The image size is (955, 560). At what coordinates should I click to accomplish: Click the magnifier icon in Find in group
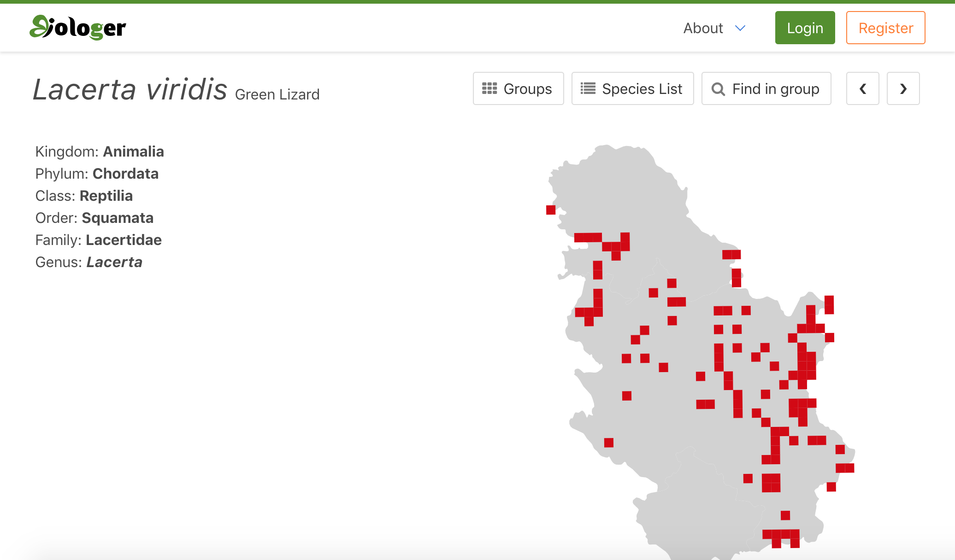pos(718,89)
